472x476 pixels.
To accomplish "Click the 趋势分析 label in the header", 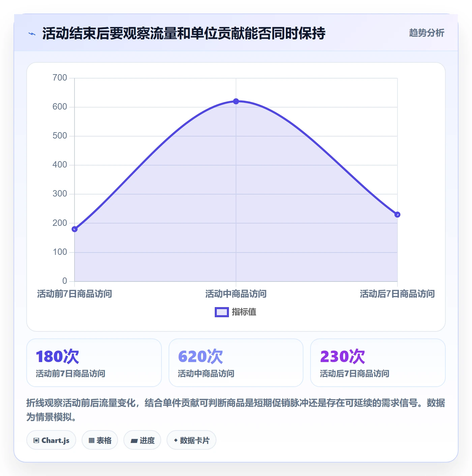I will (x=426, y=33).
